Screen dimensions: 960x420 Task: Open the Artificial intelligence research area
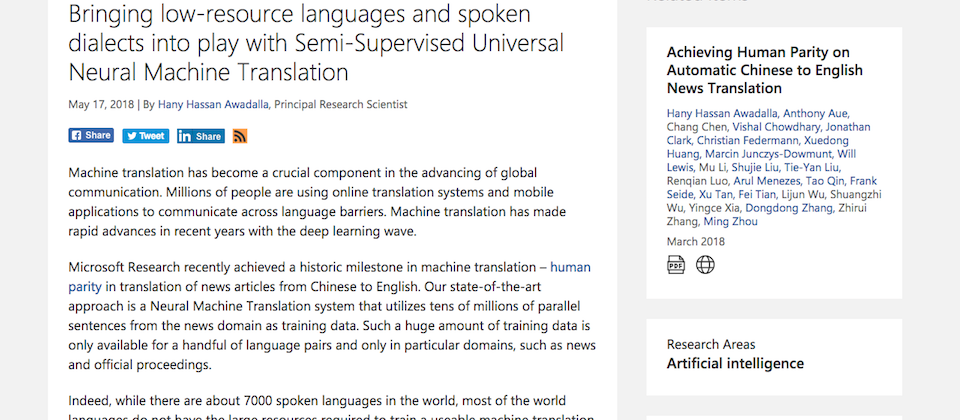tap(735, 363)
